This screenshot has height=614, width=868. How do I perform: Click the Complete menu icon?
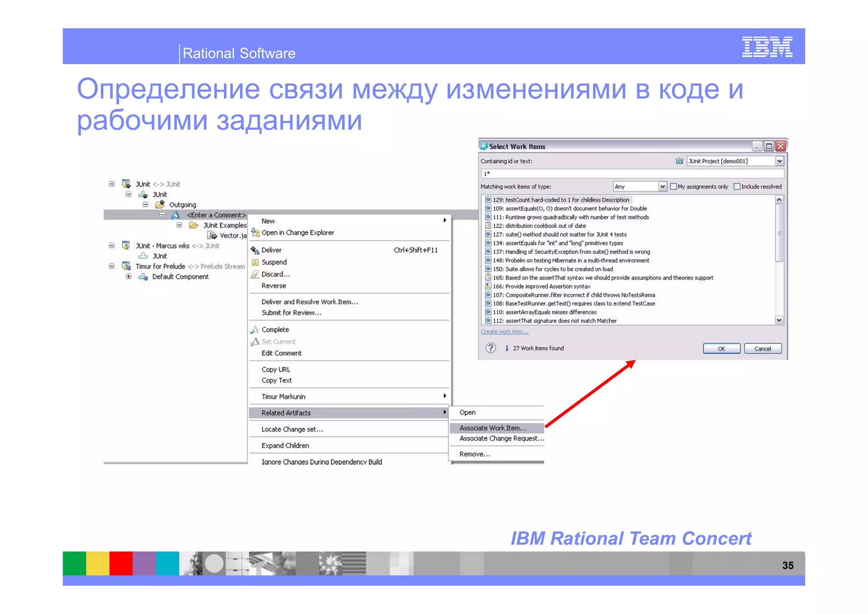[x=254, y=329]
